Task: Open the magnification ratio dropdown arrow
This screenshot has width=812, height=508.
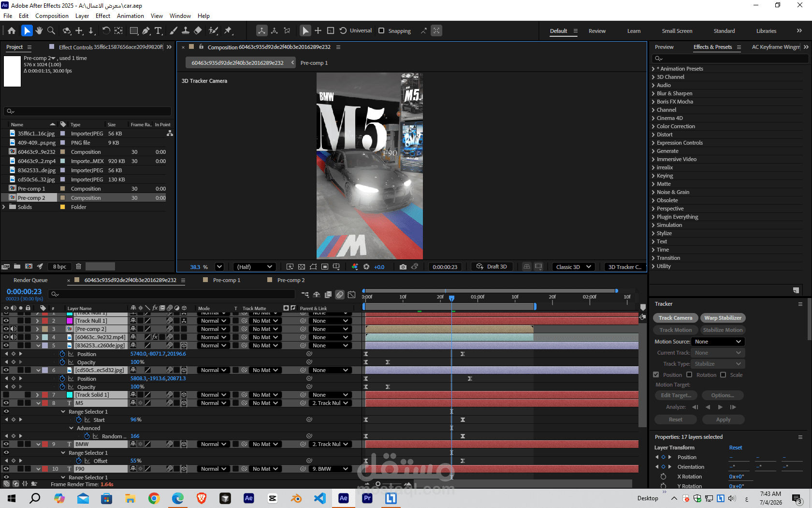Action: pos(219,267)
